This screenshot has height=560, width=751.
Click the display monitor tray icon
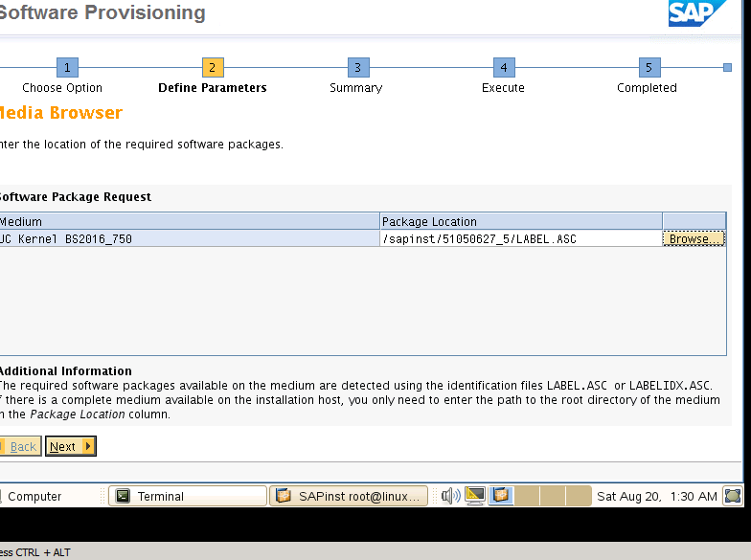point(475,496)
